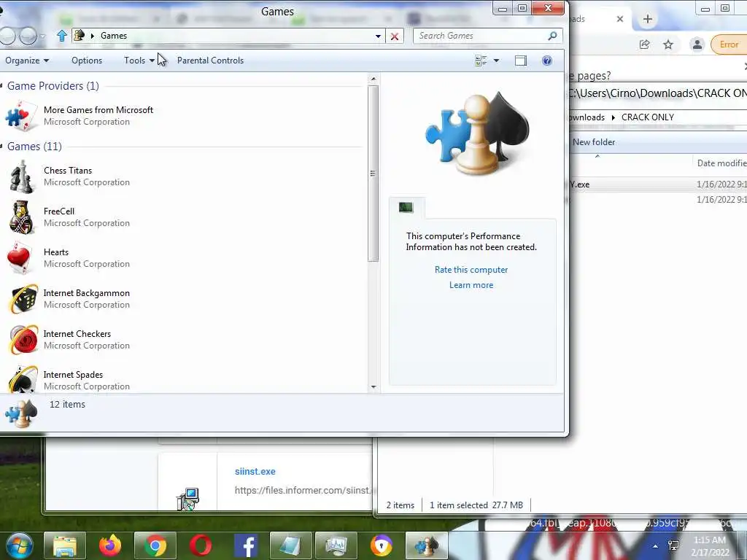
Task: Click the scroll down arrow in games list
Action: click(373, 386)
